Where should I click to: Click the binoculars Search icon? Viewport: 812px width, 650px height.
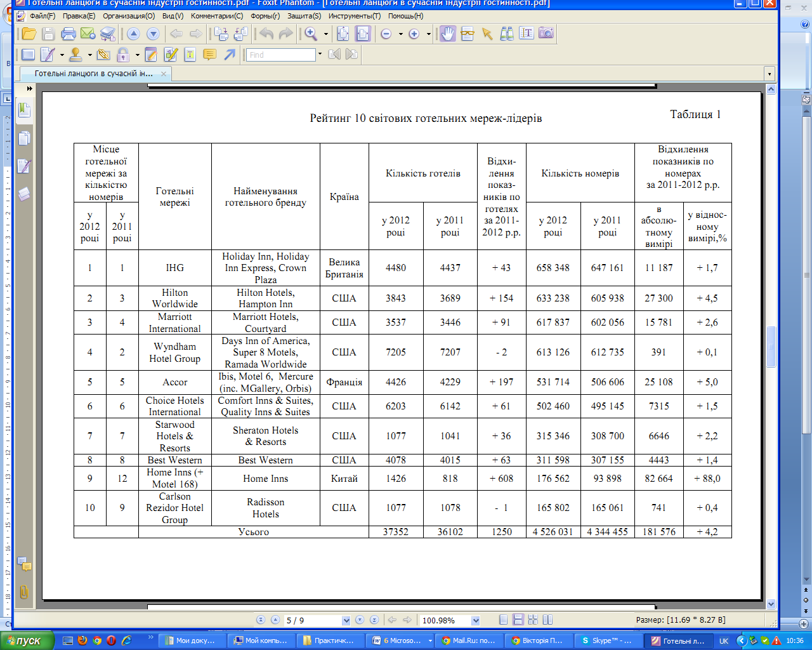507,34
